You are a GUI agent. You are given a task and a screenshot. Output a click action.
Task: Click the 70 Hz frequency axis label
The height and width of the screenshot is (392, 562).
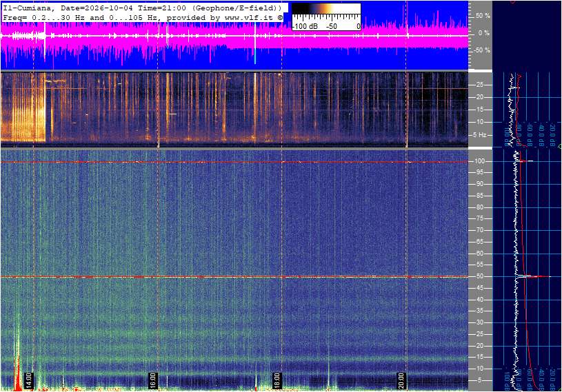pos(479,230)
